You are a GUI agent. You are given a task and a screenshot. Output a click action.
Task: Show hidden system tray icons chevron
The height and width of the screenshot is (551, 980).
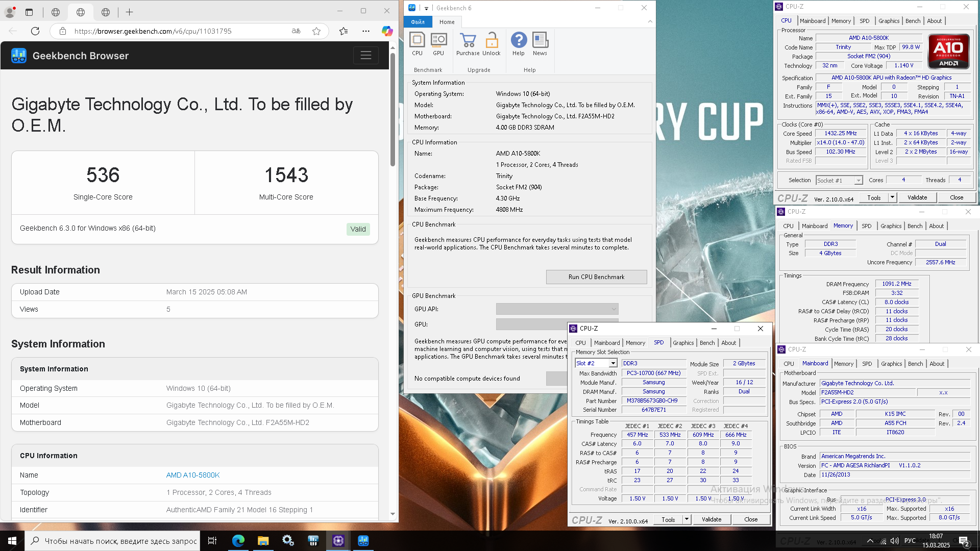pos(870,541)
